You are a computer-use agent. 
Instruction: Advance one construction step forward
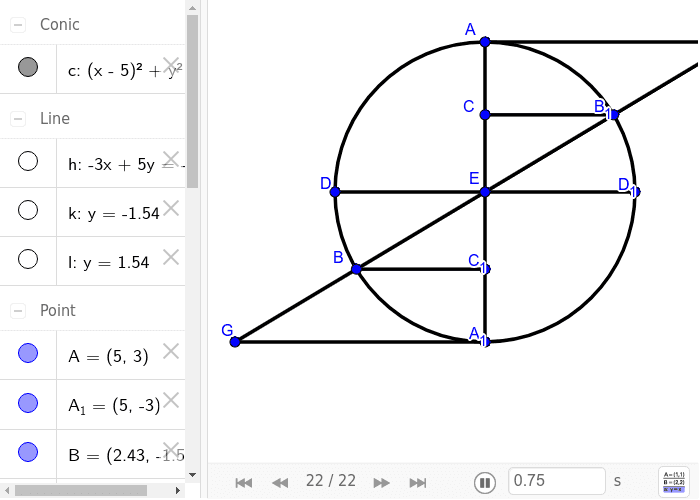click(381, 483)
